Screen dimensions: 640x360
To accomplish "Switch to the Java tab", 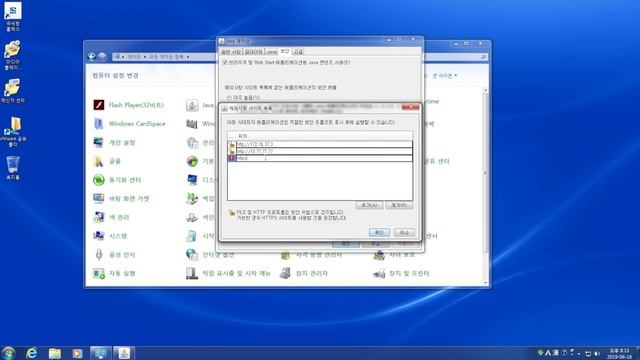I will [271, 52].
